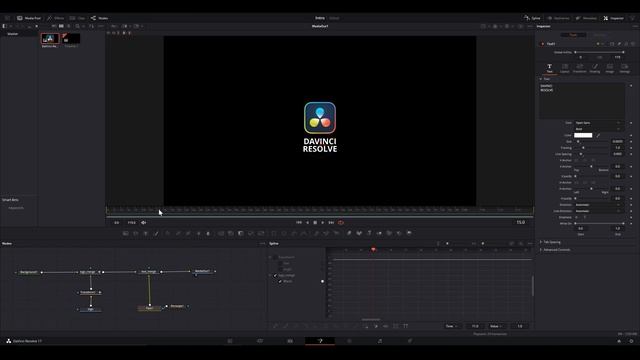Add a Text+ node from the toolbar
This screenshot has height=360, width=640.
tap(146, 233)
